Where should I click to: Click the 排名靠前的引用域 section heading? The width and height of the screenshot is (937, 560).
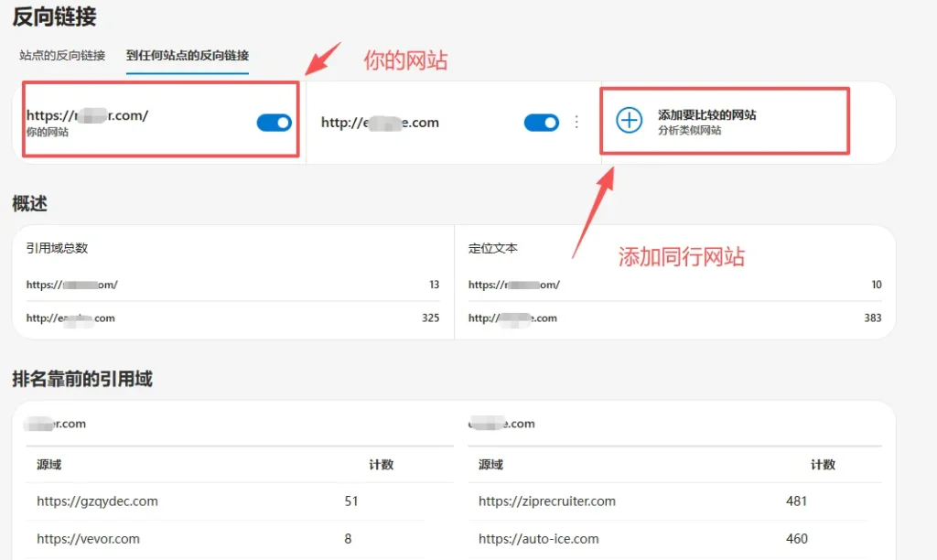[x=82, y=379]
